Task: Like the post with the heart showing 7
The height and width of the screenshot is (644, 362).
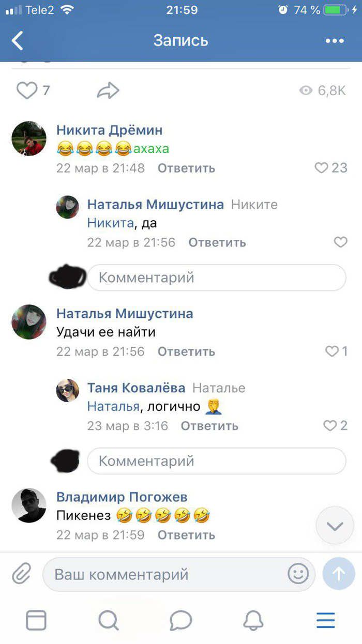Action: [27, 91]
